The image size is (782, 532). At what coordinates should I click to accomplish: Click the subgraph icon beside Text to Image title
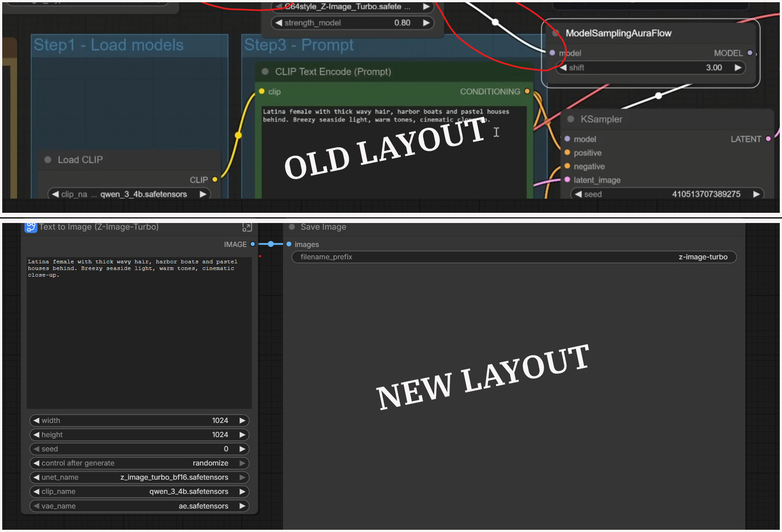31,227
